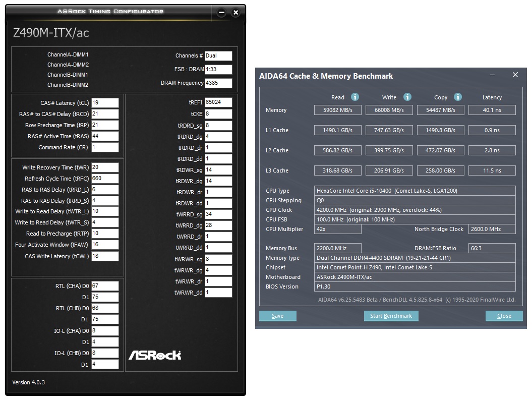Click the Four Activate Window (tFAW) field
Screen dimensions: 532x402
pos(105,245)
